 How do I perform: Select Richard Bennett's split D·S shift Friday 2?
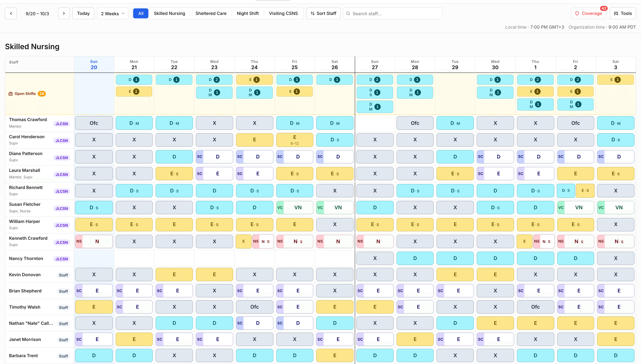point(566,190)
